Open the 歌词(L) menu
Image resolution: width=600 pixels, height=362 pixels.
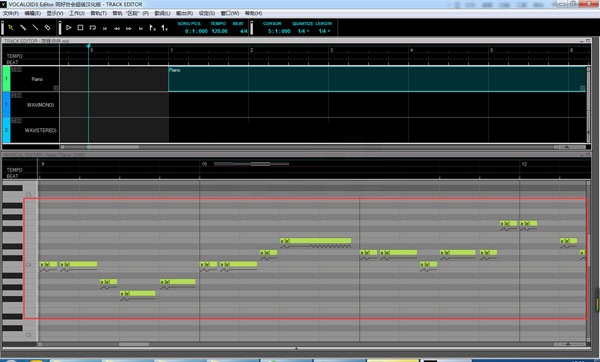tap(162, 13)
